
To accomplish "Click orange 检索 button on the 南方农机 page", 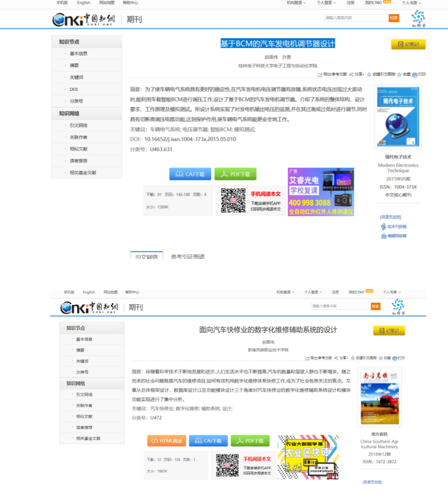I will coord(375,306).
